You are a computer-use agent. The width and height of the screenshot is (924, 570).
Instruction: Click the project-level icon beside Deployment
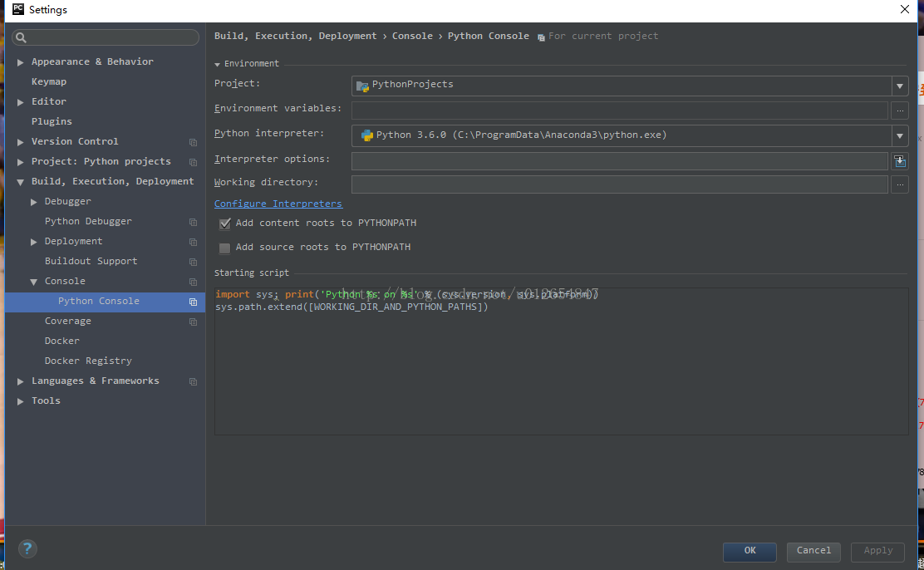(x=193, y=243)
